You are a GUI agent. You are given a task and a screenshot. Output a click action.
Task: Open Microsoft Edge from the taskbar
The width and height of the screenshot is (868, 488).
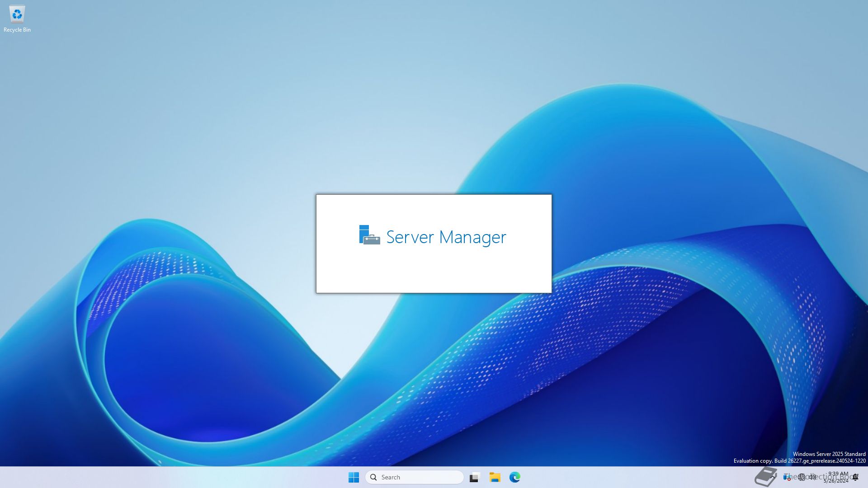click(x=514, y=477)
